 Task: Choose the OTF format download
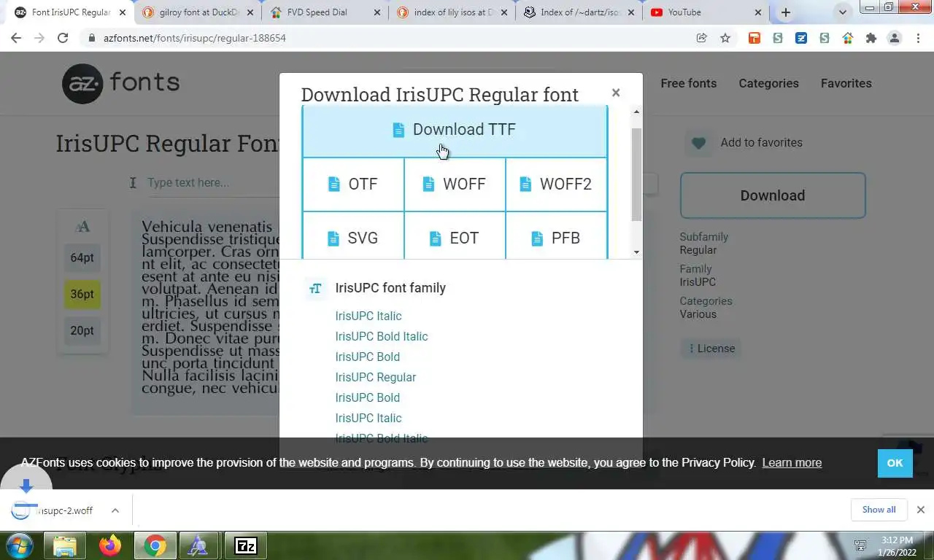(353, 184)
